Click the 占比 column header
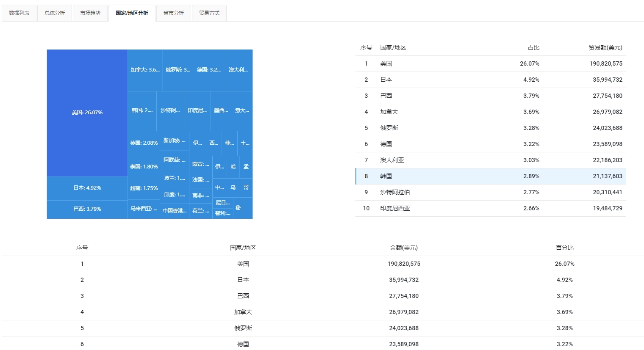The width and height of the screenshot is (644, 350). point(533,48)
